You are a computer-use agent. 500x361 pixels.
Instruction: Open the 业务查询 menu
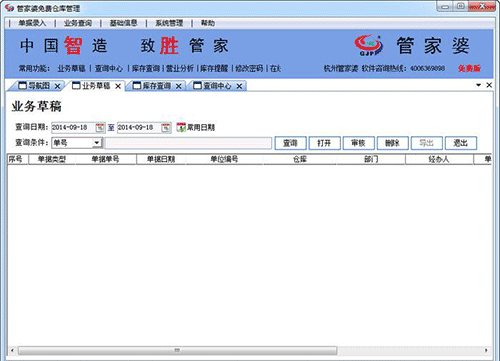click(x=78, y=23)
